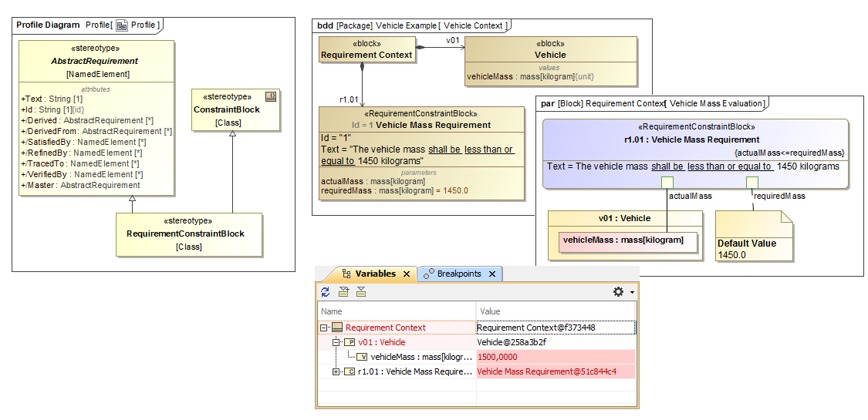Switch to the Breakpoints tab
This screenshot has height=420, width=868.
458,274
